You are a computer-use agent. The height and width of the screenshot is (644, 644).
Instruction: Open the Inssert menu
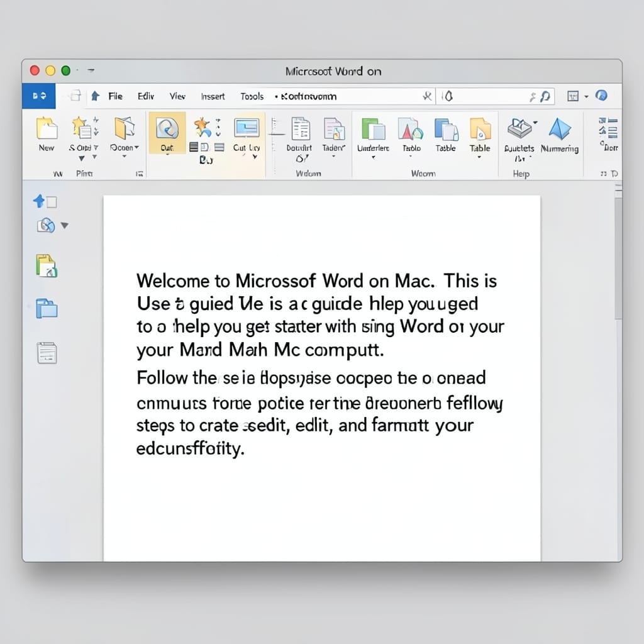tap(213, 96)
